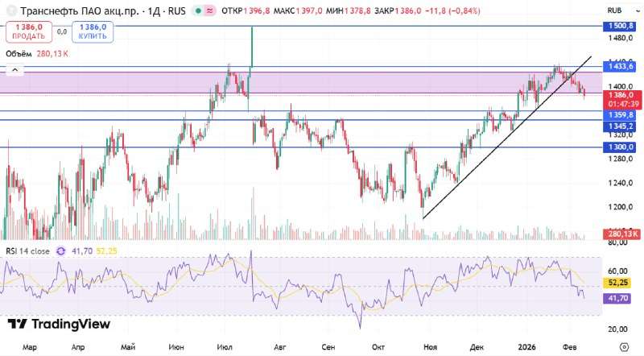
Task: Select the RSI 14 close indicator legend
Action: pos(27,251)
